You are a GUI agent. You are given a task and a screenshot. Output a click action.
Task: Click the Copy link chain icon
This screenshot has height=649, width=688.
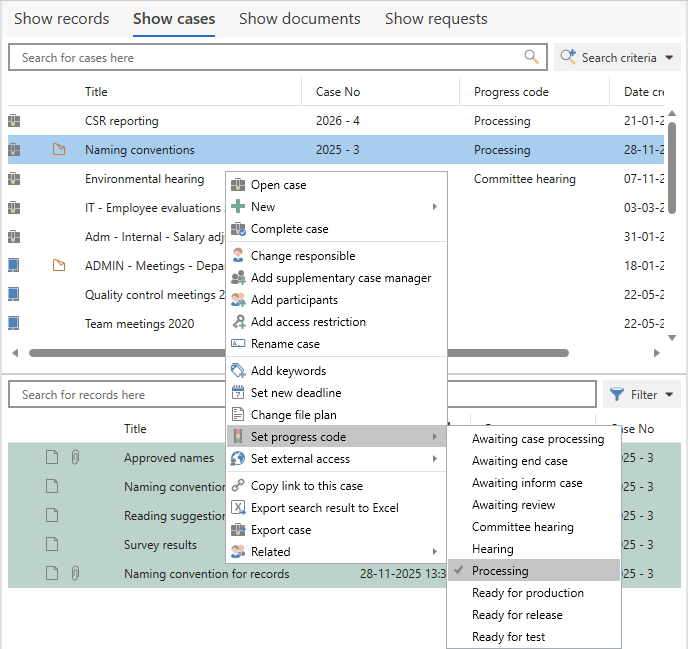(238, 486)
